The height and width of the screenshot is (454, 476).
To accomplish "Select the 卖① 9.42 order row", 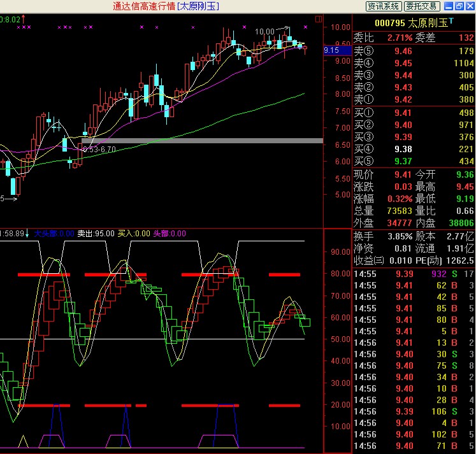I will pyautogui.click(x=414, y=99).
